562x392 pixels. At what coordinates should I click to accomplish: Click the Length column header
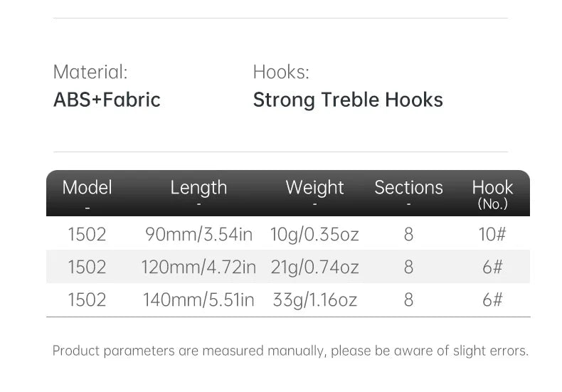[198, 188]
